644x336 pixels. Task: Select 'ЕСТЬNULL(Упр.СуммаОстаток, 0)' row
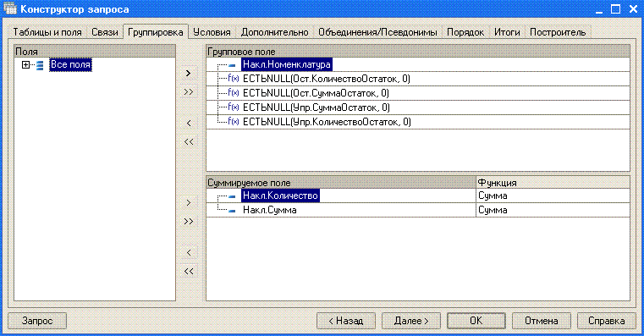[x=418, y=107]
